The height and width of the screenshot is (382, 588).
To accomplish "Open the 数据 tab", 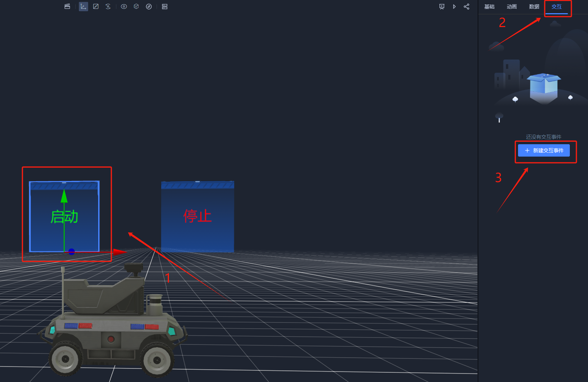I will 534,7.
